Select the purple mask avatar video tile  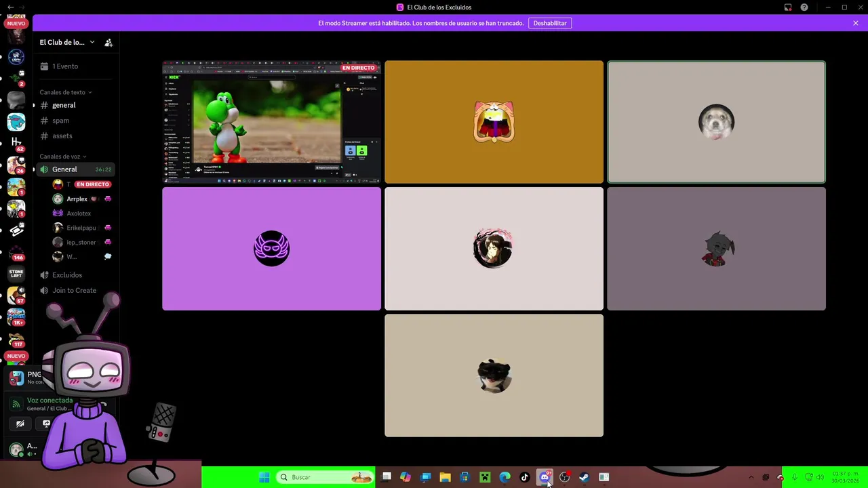(271, 249)
